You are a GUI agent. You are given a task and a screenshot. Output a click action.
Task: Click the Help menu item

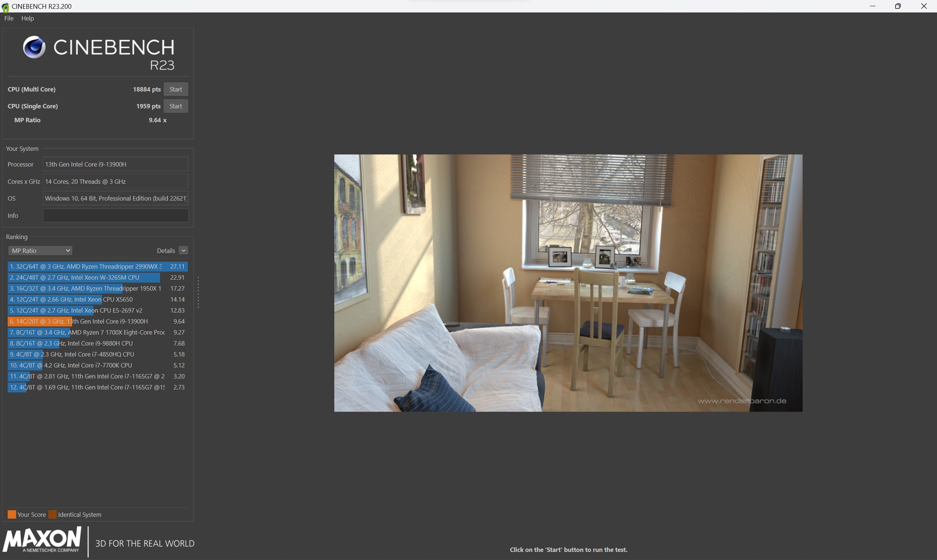click(x=27, y=18)
